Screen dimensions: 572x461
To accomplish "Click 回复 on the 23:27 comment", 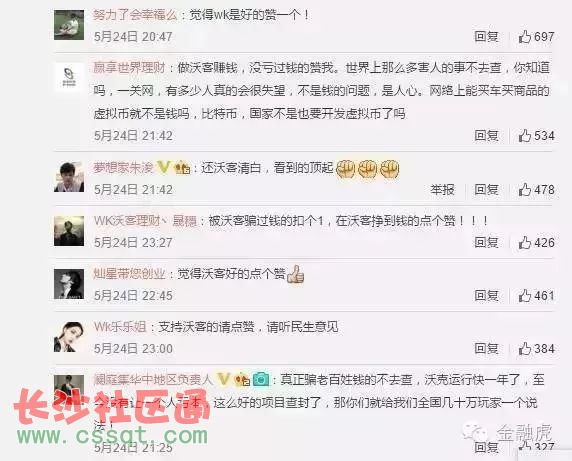I will (486, 243).
